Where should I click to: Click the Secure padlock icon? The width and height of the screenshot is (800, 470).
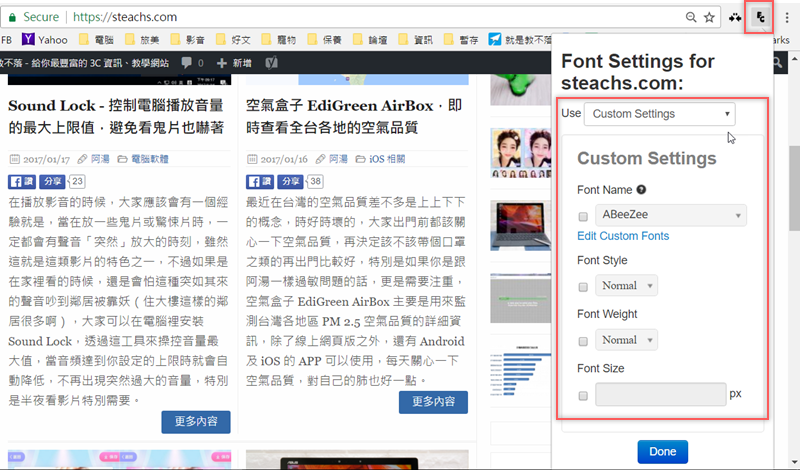[12, 17]
